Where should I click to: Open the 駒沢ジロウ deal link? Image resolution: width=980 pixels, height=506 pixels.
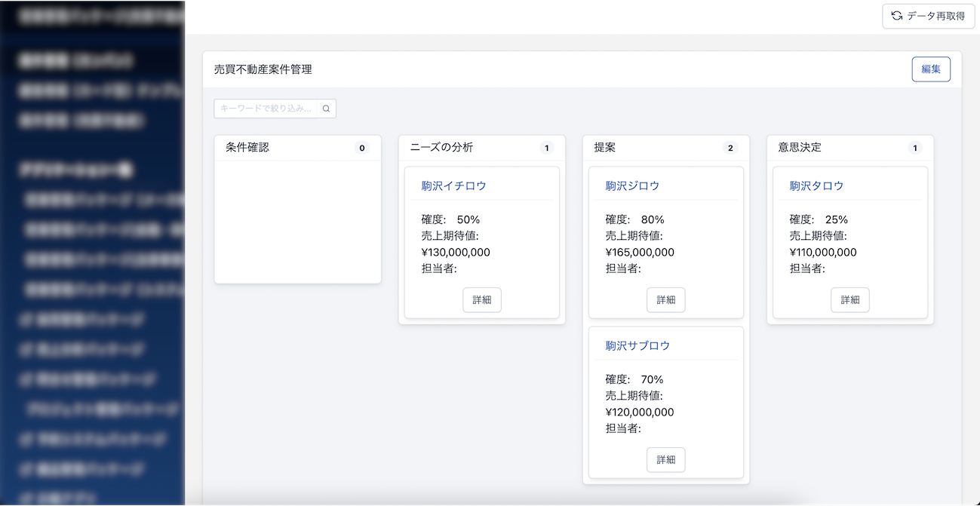632,186
